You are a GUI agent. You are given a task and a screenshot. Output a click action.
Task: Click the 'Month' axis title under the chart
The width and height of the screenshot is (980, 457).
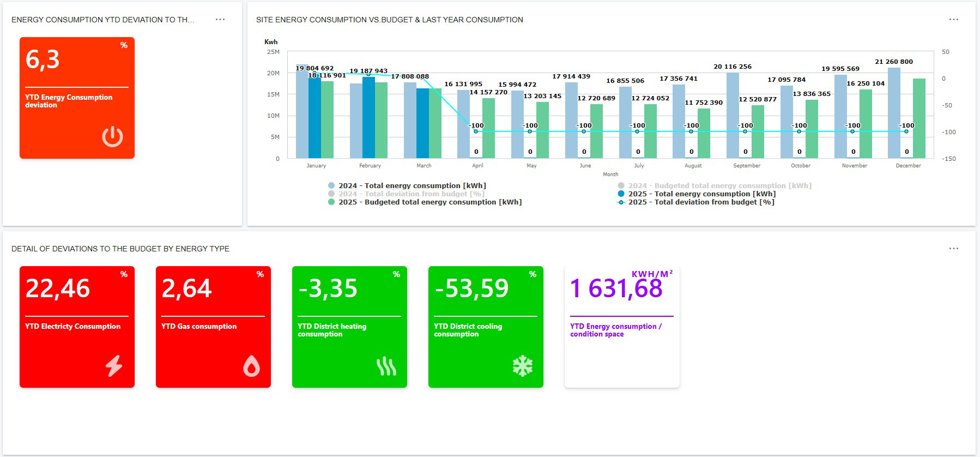tap(610, 175)
